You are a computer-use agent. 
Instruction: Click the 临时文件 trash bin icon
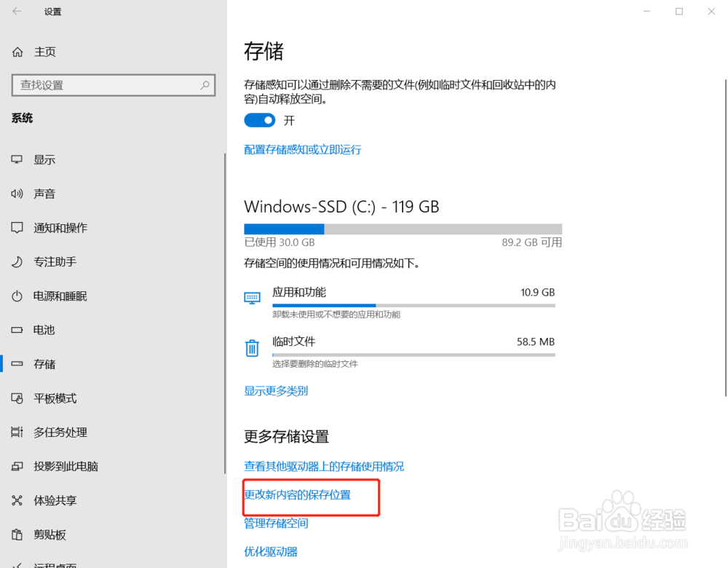pos(252,347)
